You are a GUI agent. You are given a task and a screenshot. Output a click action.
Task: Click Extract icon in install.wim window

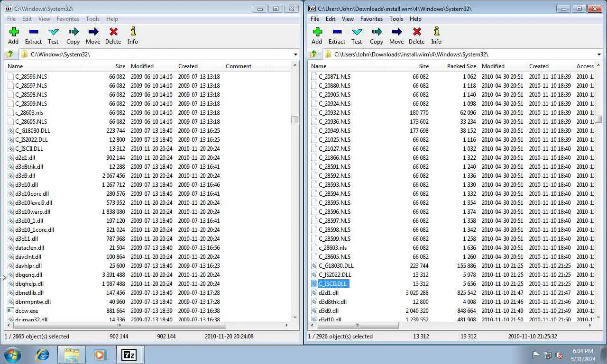coord(337,32)
